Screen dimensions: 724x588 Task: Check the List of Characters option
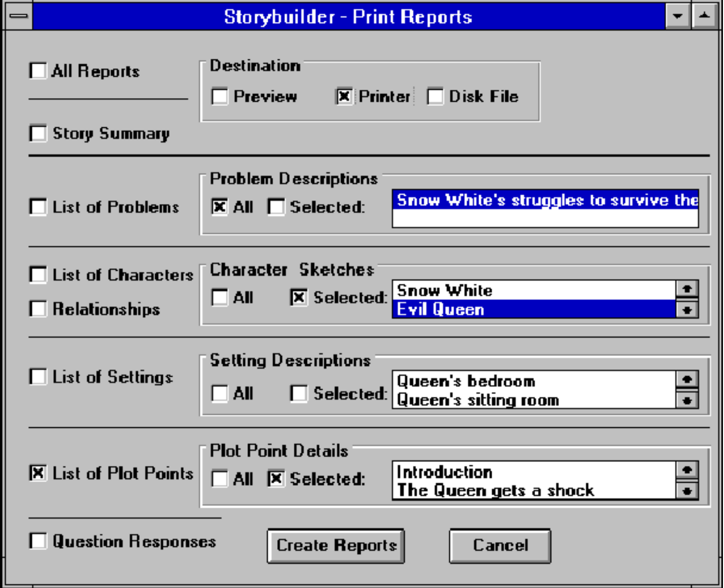pos(37,275)
